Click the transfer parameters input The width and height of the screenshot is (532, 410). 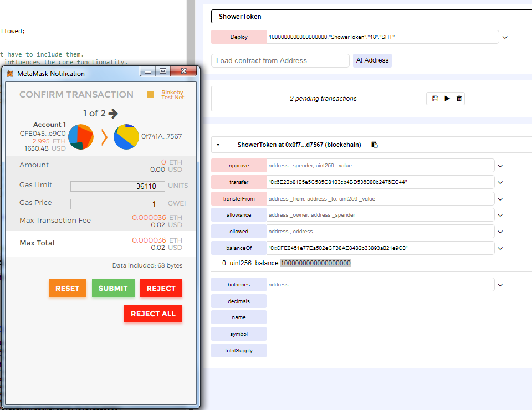[380, 182]
